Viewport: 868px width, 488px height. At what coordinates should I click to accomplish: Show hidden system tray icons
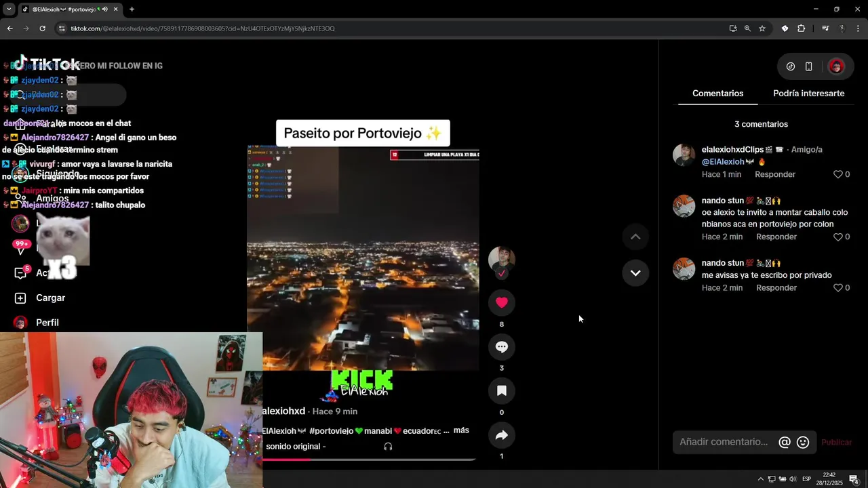coord(760,479)
